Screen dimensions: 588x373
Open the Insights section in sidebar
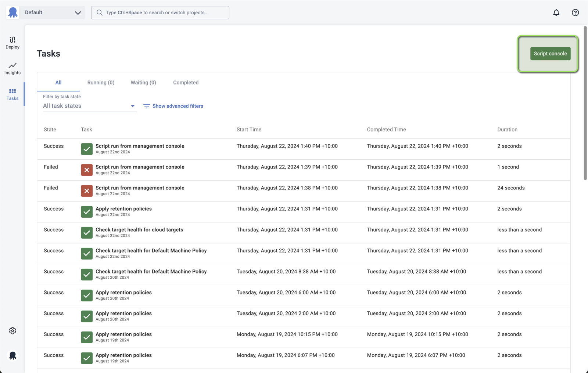point(12,68)
